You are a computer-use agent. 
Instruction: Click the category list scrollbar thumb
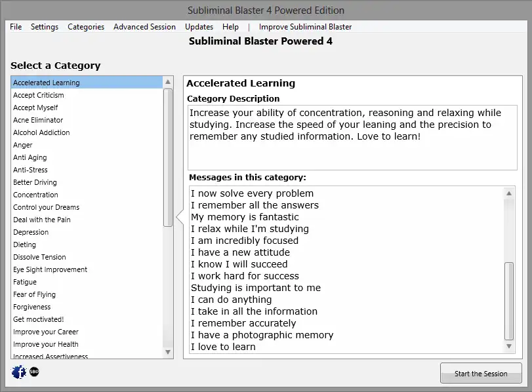click(x=168, y=157)
